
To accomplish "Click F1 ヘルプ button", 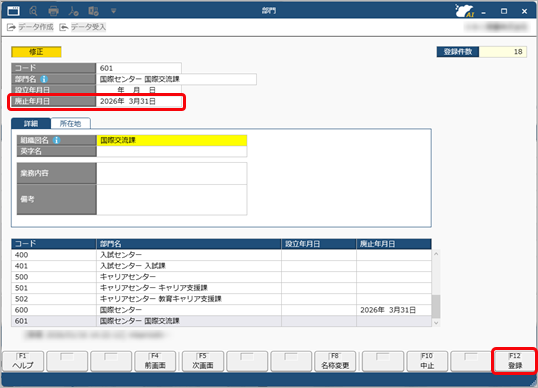I will [23, 361].
